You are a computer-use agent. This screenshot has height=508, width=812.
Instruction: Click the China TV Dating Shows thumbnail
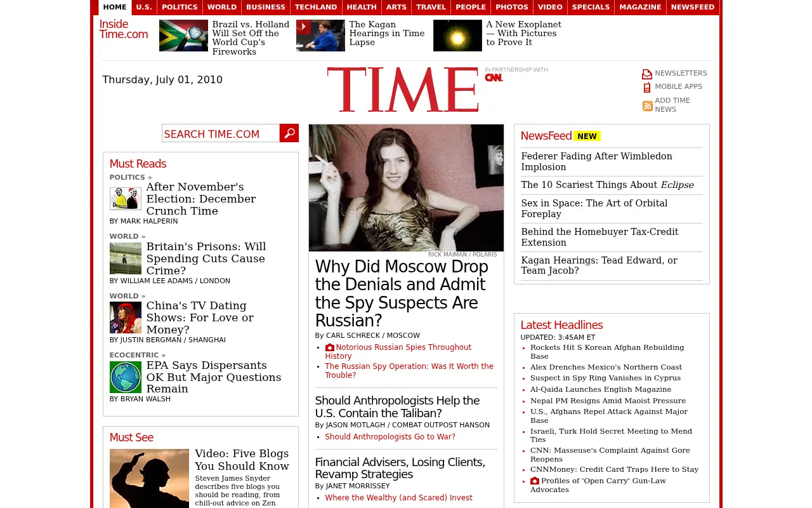pyautogui.click(x=126, y=317)
